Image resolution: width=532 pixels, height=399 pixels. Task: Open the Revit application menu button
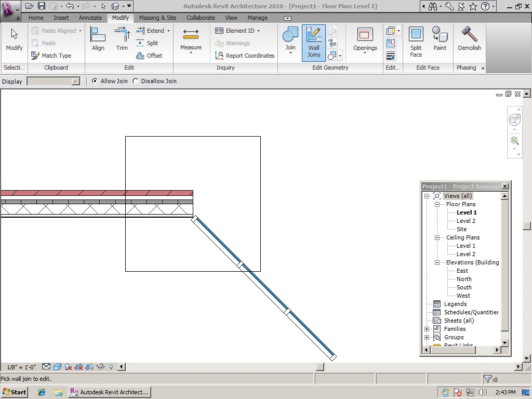point(10,10)
